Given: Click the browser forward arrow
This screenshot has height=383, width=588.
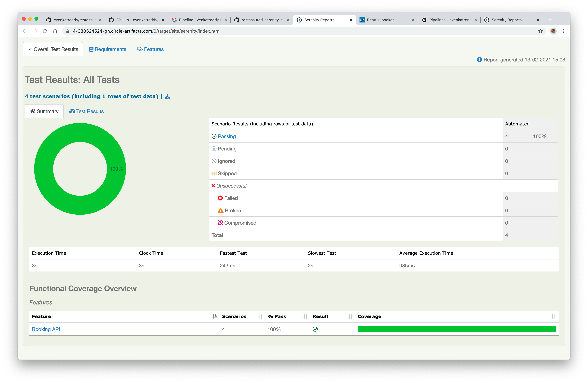Looking at the screenshot, I should point(35,31).
